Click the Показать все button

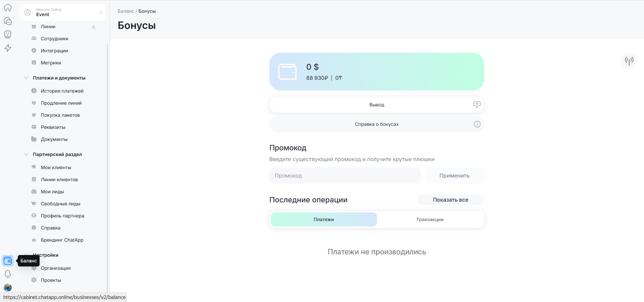(x=450, y=200)
